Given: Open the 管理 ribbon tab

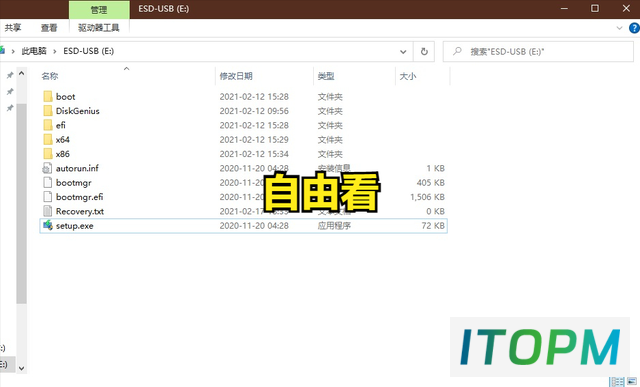Looking at the screenshot, I should coord(99,10).
